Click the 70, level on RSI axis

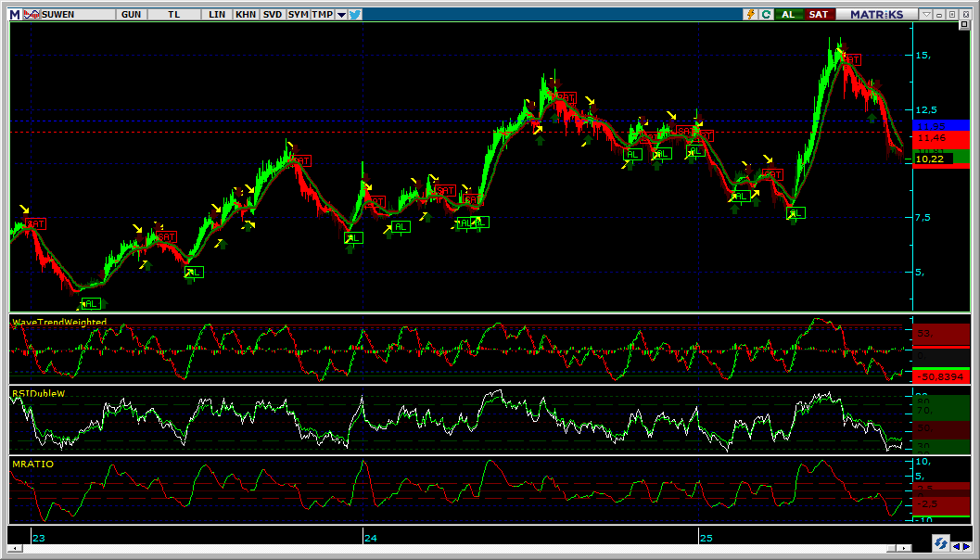click(925, 411)
